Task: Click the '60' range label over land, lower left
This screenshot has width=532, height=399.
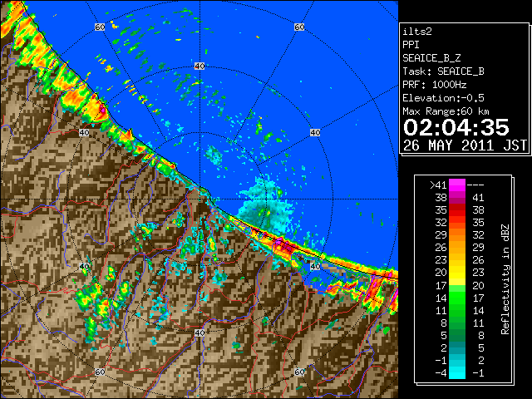Action: (x=100, y=372)
